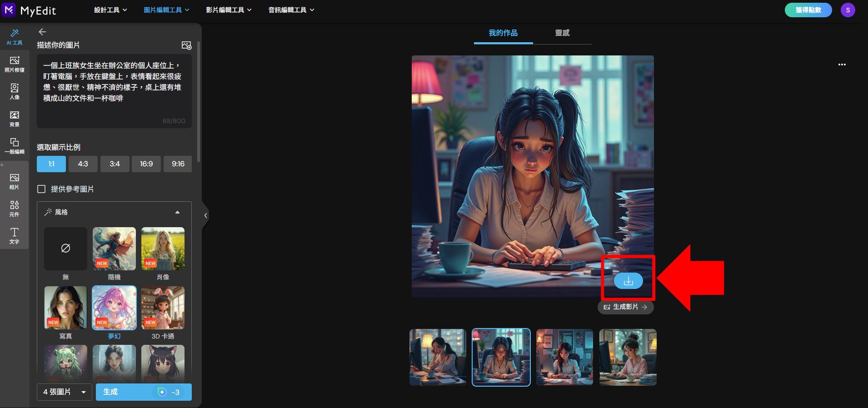Collapse the 風格 style section
The width and height of the screenshot is (868, 408).
[177, 212]
